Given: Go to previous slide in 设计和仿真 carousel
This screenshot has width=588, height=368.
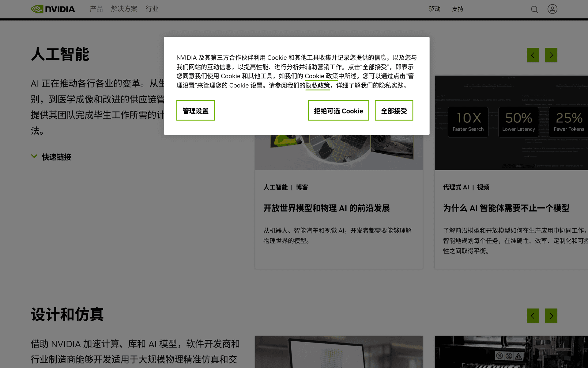Looking at the screenshot, I should [x=533, y=316].
